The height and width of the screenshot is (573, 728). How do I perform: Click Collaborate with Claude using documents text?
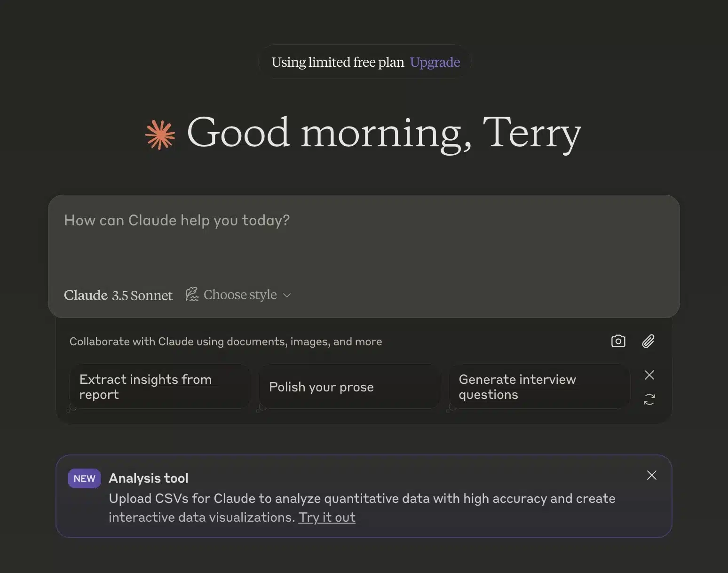tap(226, 342)
